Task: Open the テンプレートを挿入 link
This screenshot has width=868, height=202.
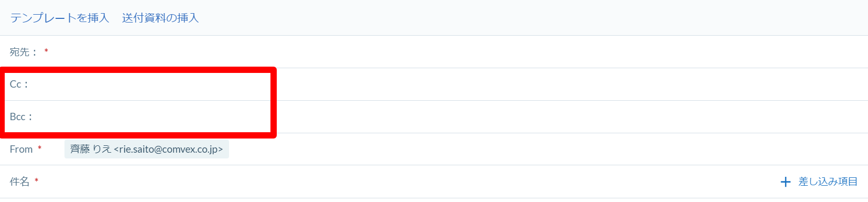Action: (59, 18)
